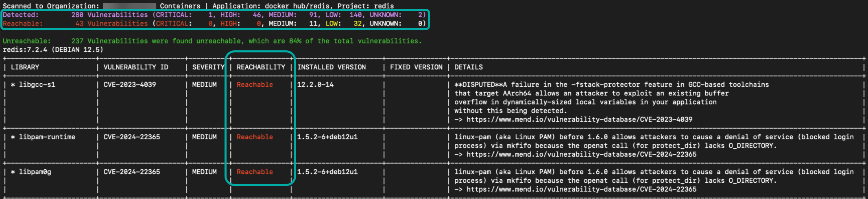Image resolution: width=868 pixels, height=199 pixels.
Task: Select the libgcc-s1 library name
Action: click(x=37, y=84)
